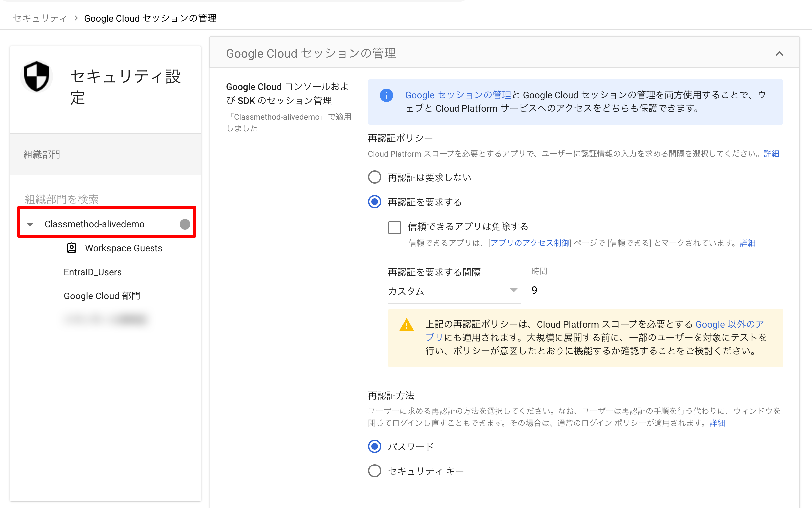Click the Google Cloud コンソールおよび SDK のセッション管理 label
The width and height of the screenshot is (812, 508).
click(287, 93)
